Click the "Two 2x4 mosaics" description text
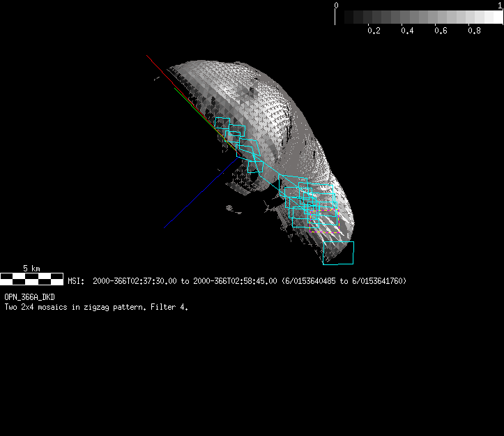The width and height of the screenshot is (504, 436). 35,306
